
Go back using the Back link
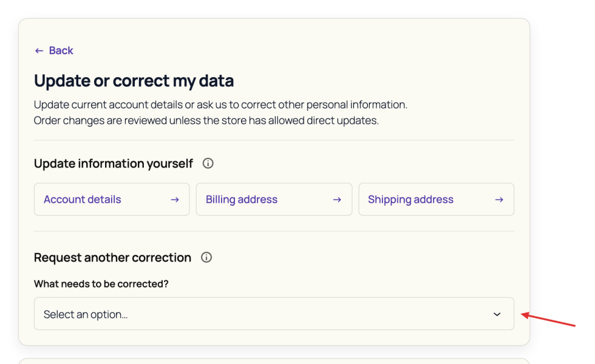coord(54,50)
